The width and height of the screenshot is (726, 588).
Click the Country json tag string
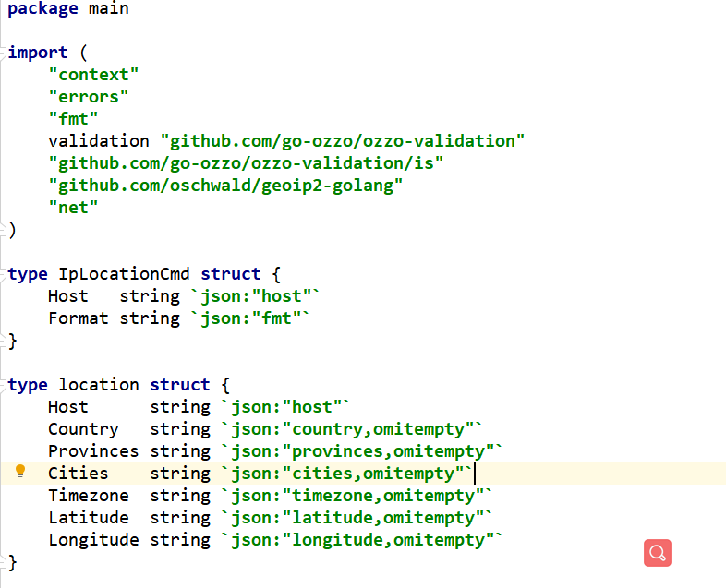click(x=351, y=429)
